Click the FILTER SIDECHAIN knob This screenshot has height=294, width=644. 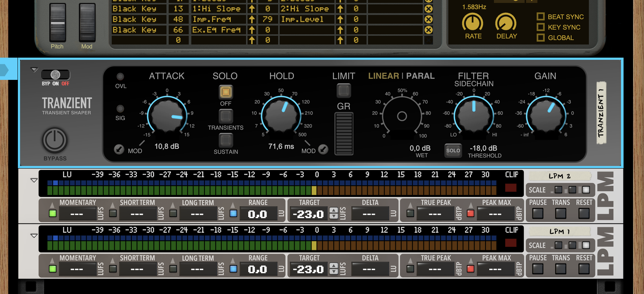tap(474, 116)
